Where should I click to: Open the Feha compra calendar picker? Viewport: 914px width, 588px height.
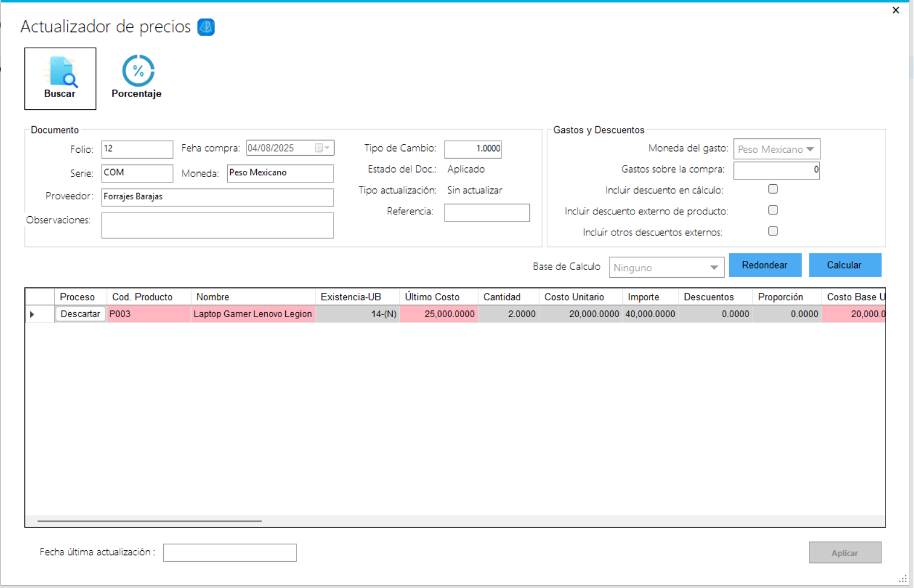(322, 148)
